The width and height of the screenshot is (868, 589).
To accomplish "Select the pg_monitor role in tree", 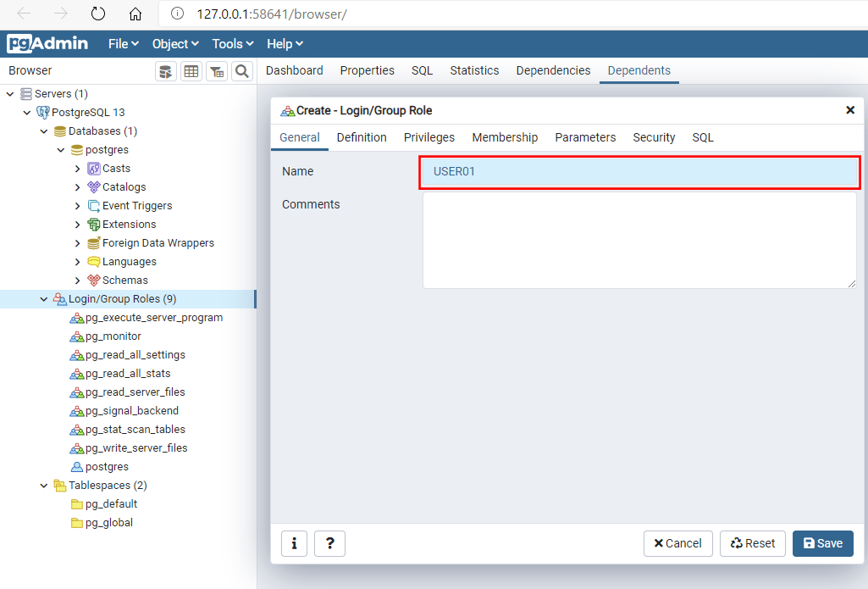I will click(113, 336).
